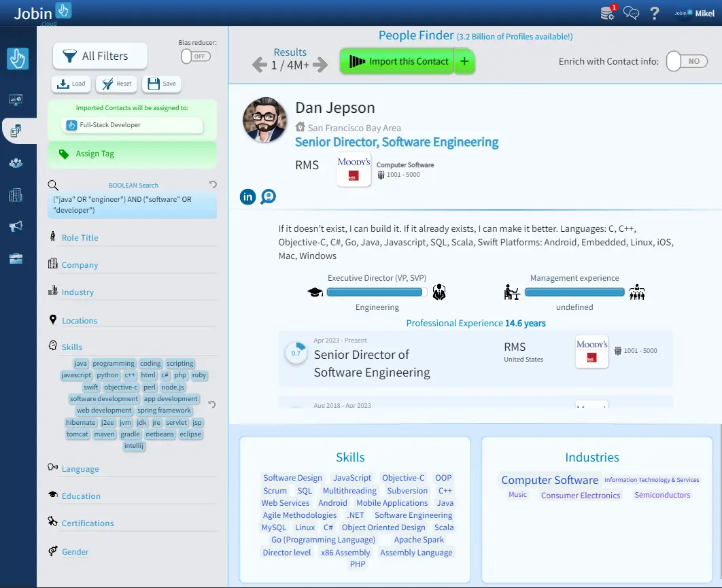This screenshot has width=722, height=588.
Task: Click Import this Contact button
Action: [x=397, y=61]
